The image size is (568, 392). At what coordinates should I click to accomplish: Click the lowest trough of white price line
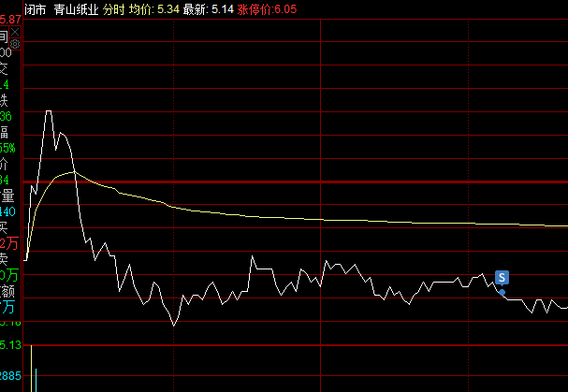[x=173, y=326]
